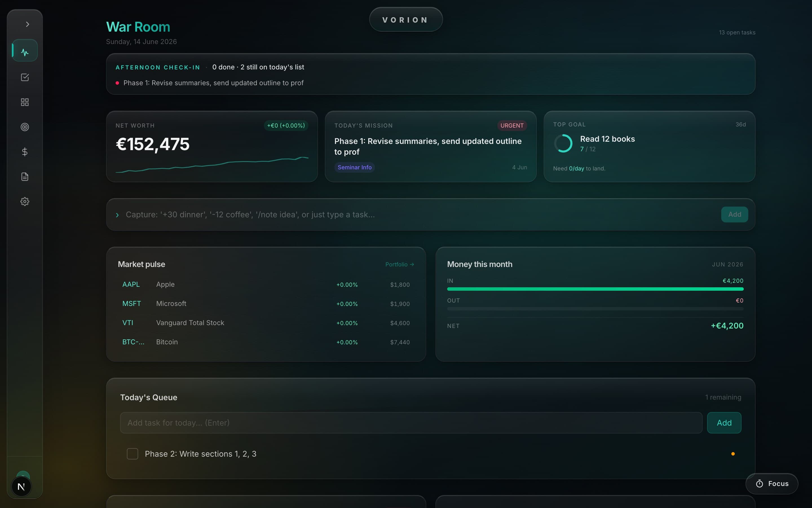
Task: Click the Seminar Info tag
Action: pos(354,167)
